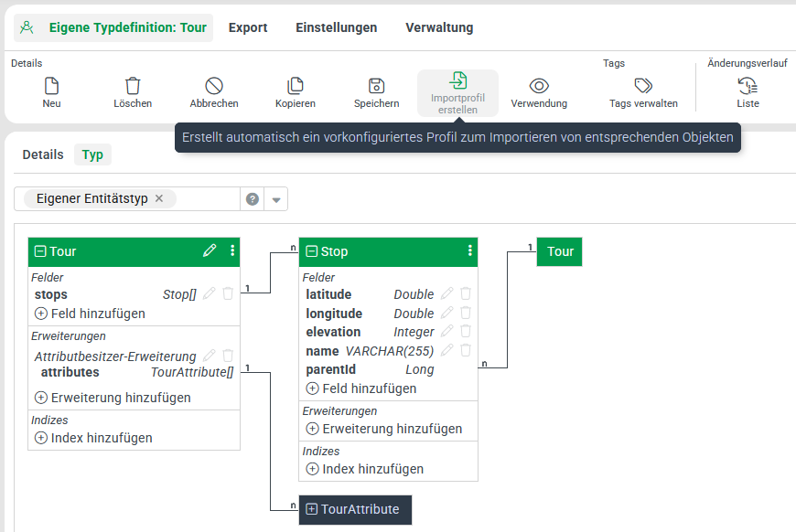Show the Änderungsverlauf Liste
This screenshot has height=532, width=796.
click(748, 86)
